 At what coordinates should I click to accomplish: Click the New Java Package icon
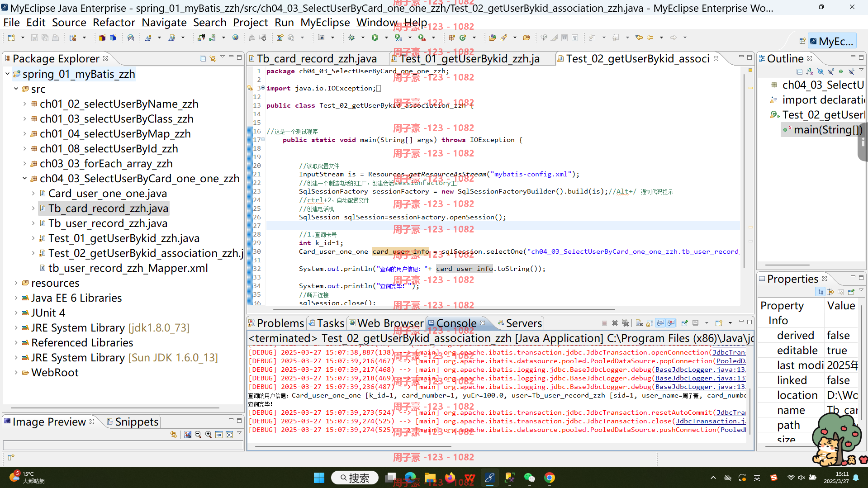[452, 38]
